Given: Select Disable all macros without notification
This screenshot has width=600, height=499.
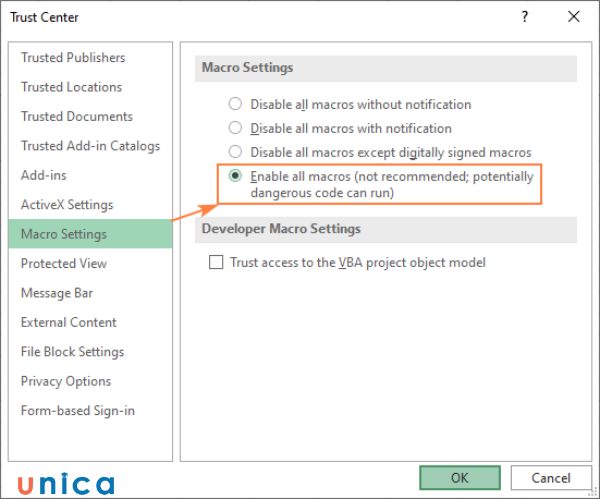Looking at the screenshot, I should [236, 104].
